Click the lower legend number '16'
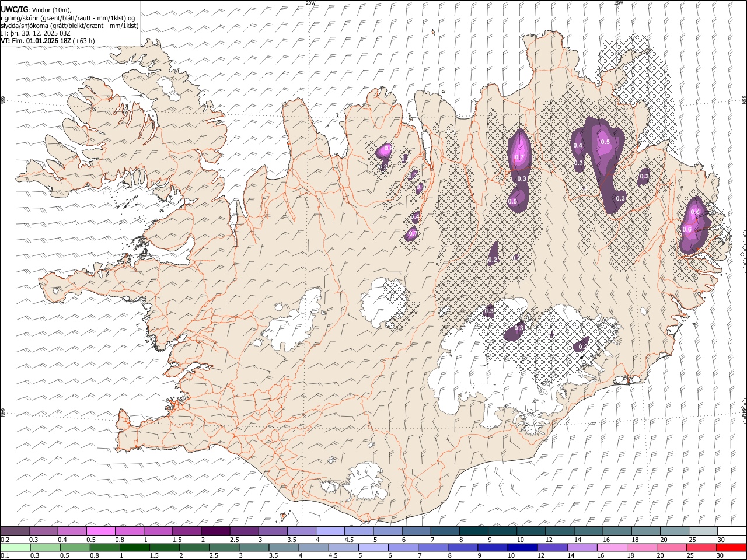This screenshot has width=747, height=560. point(602,555)
